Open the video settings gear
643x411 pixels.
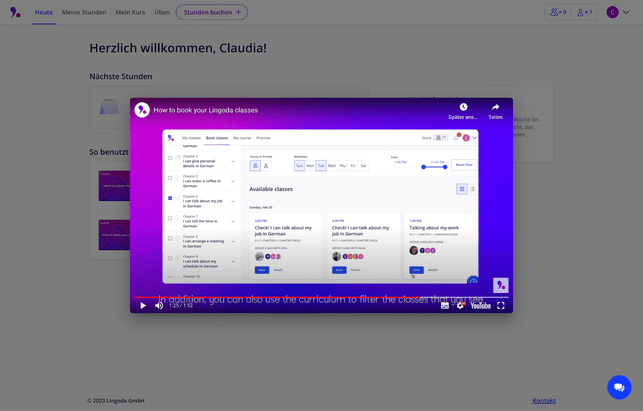pyautogui.click(x=461, y=305)
